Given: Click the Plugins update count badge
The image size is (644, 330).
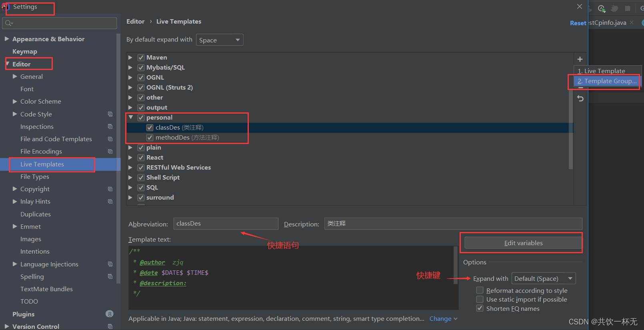Looking at the screenshot, I should point(110,314).
